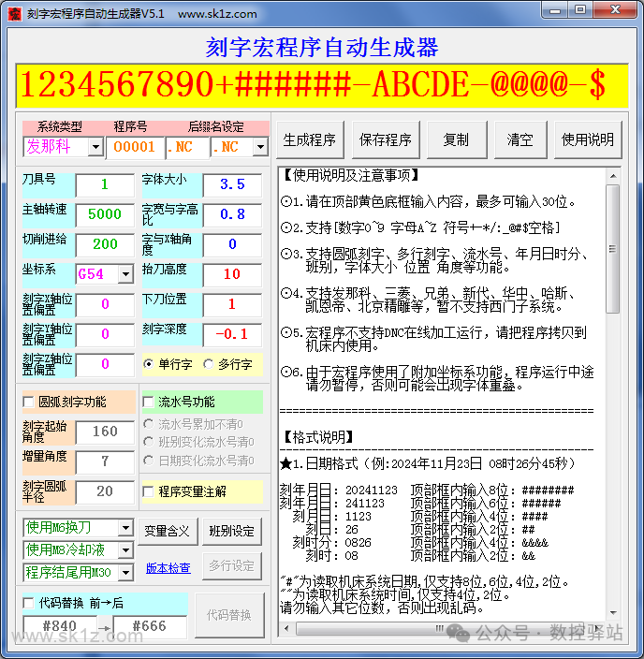Screen dimensions: 644x659
Task: Click the #666 replacement code field
Action: point(150,626)
